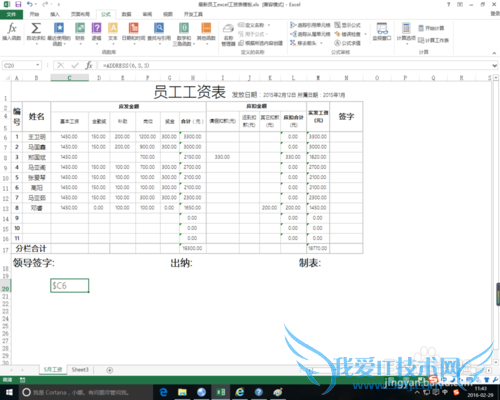Click Trace Precedents
This screenshot has height=400, width=500.
point(310,25)
